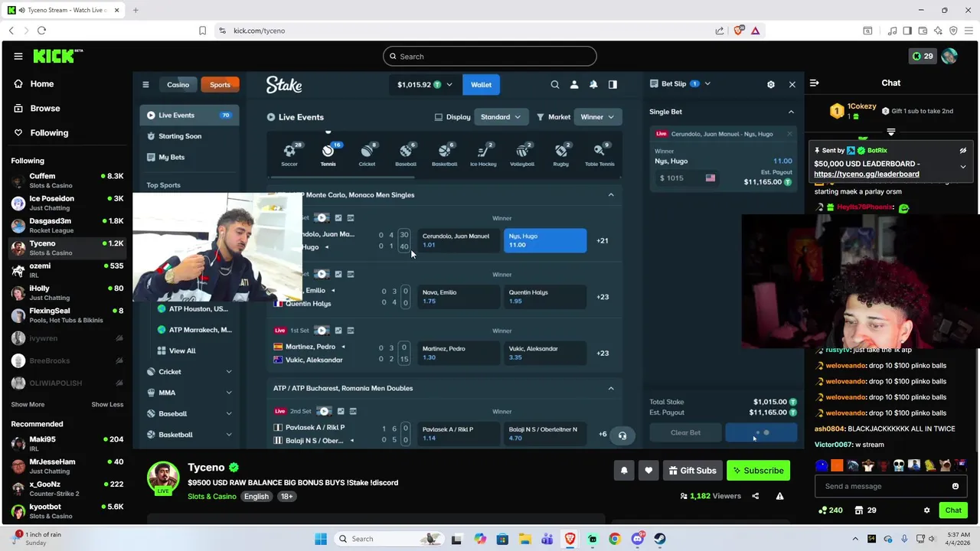Screen dimensions: 980x551
Task: Click Steam icon in taskbar
Action: click(660, 539)
